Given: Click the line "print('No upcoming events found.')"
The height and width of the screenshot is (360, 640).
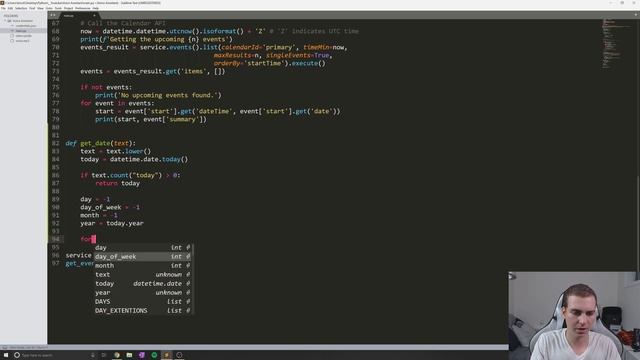Looking at the screenshot, I should (x=158, y=95).
